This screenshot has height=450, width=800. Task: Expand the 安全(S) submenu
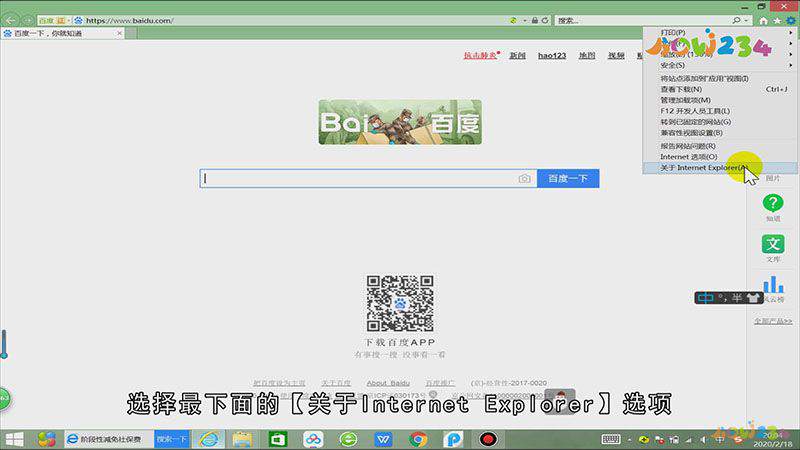pyautogui.click(x=720, y=65)
